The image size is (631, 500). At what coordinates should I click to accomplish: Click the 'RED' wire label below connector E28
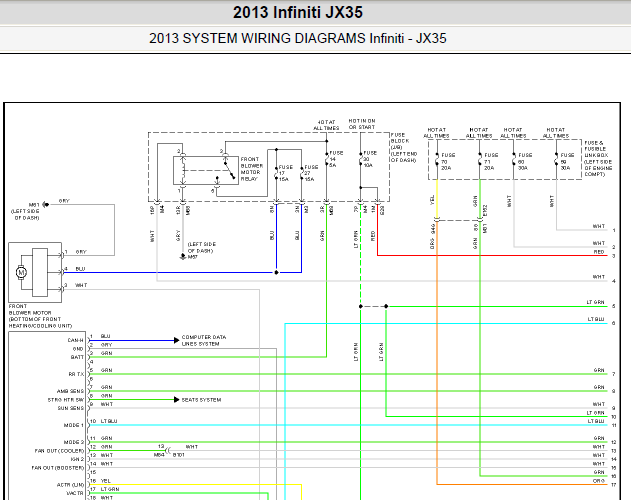click(x=373, y=235)
